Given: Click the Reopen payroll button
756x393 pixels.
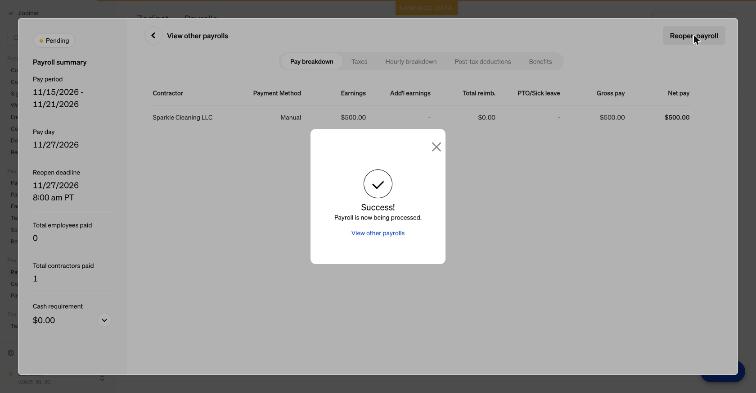Looking at the screenshot, I should 693,36.
